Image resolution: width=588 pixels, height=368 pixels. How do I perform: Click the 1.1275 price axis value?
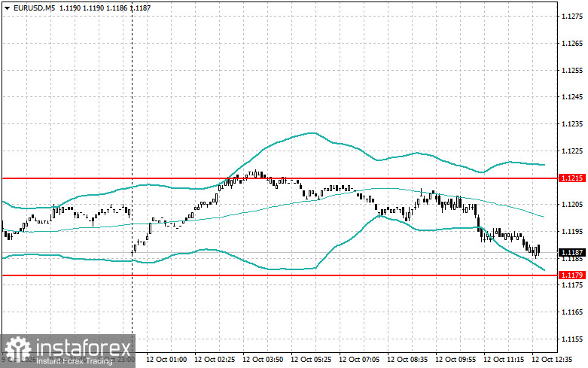click(x=572, y=16)
